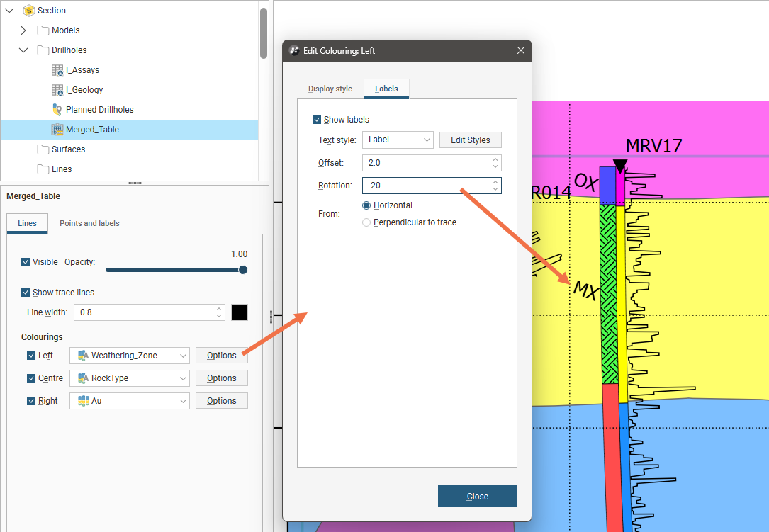Expand the Models folder
769x532 pixels.
coord(23,30)
